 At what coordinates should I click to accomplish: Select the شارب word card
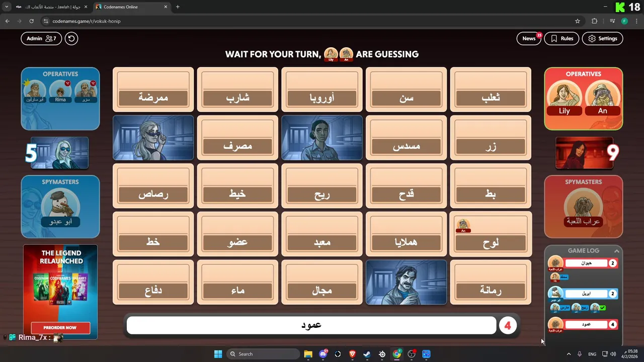pos(237,89)
